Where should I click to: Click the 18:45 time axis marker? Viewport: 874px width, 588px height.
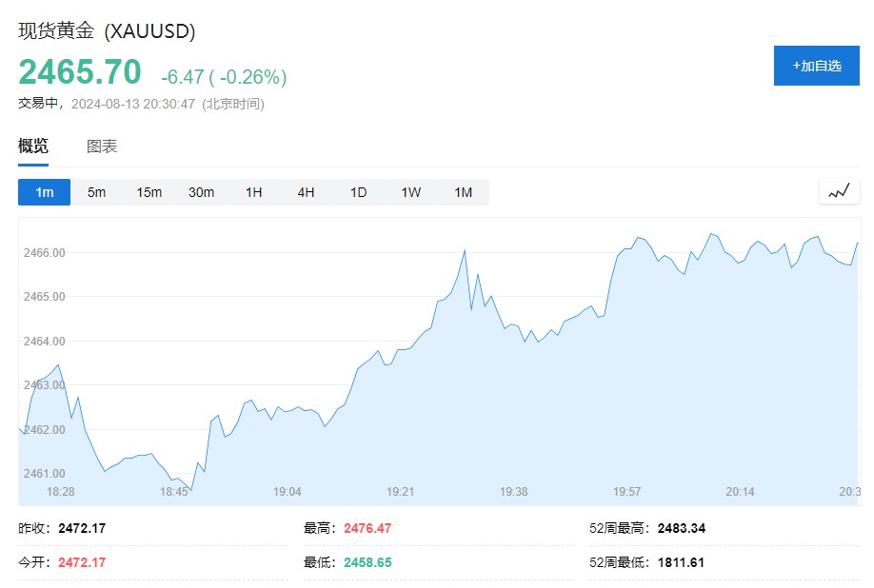(174, 492)
